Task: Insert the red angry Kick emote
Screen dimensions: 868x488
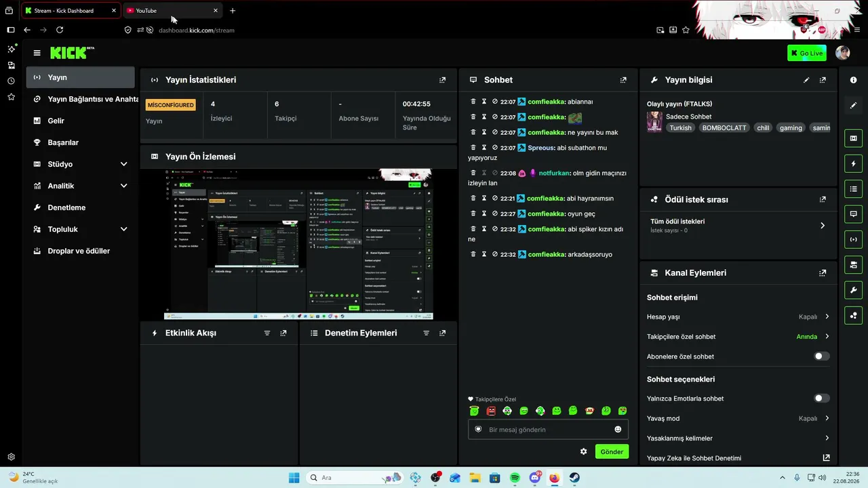Action: (491, 411)
